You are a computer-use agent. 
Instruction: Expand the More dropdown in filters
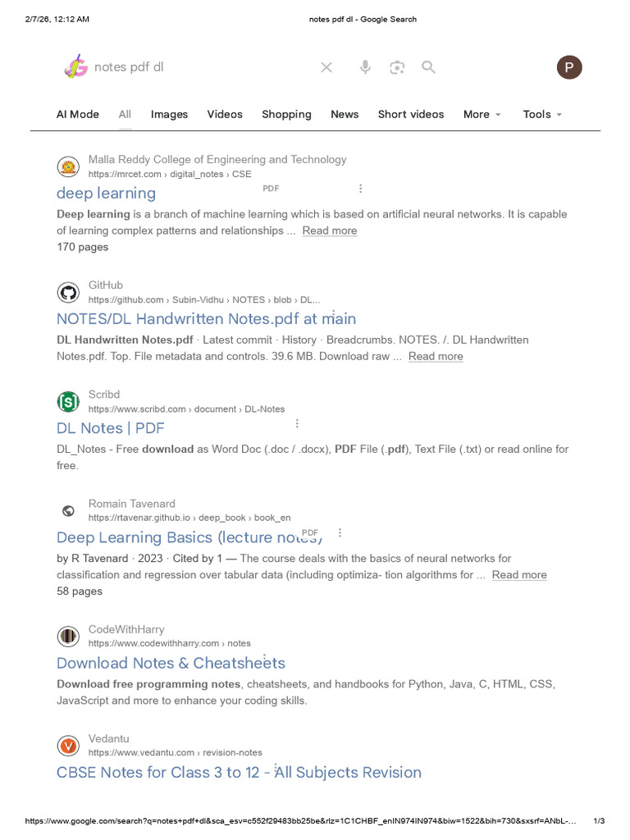(482, 114)
